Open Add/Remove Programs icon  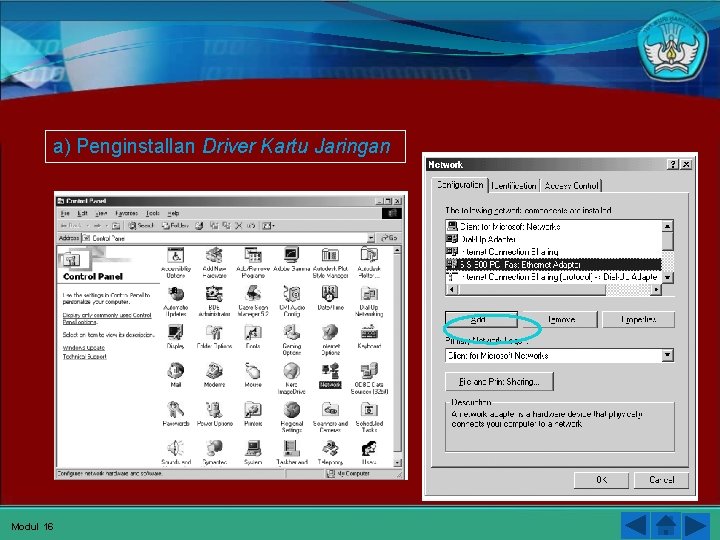[x=253, y=263]
